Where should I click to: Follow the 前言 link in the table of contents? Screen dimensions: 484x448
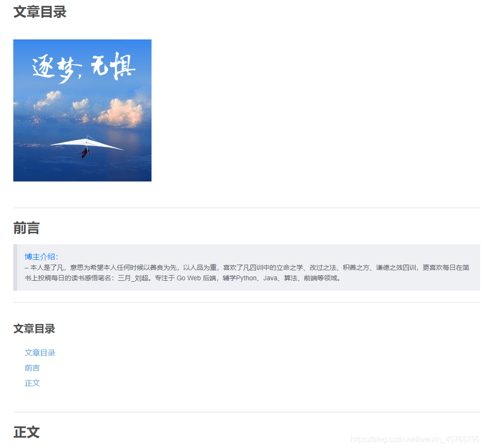point(32,368)
